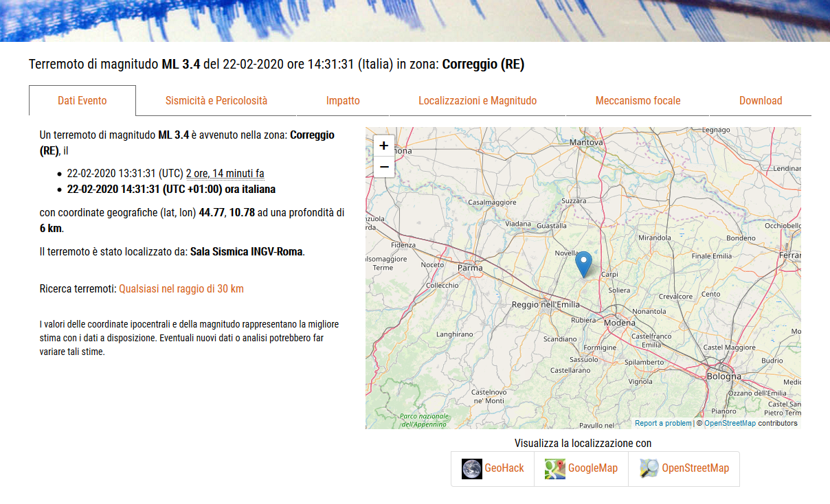830x504 pixels.
Task: Switch to Localizzazioni e Magnitudo tab
Action: click(x=478, y=100)
